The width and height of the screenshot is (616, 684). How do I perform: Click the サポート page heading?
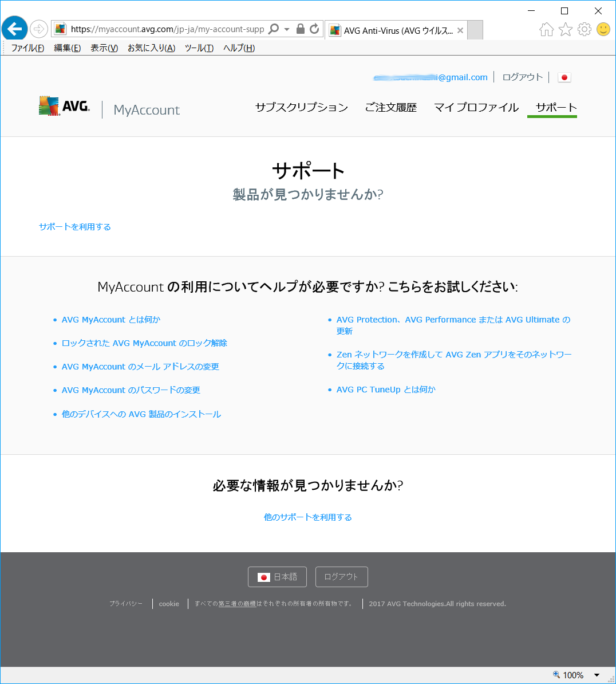coord(308,171)
